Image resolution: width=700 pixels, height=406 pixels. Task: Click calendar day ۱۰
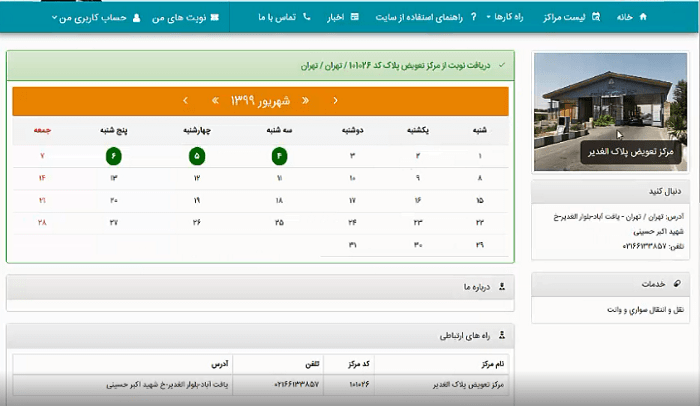coord(352,178)
